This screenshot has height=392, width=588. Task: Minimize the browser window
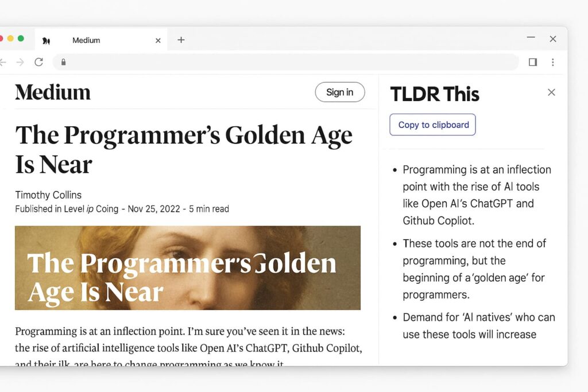pos(531,37)
